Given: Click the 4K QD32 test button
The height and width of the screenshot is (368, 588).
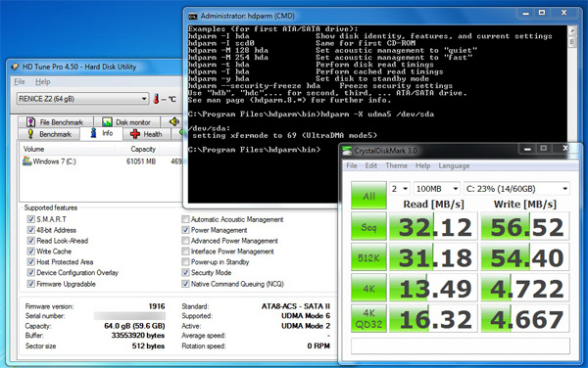Looking at the screenshot, I should point(368,319).
